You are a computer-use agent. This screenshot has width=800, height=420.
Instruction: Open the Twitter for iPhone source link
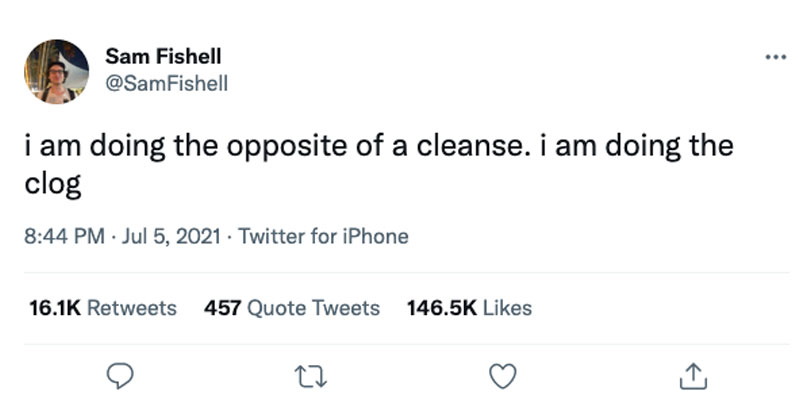click(x=323, y=236)
